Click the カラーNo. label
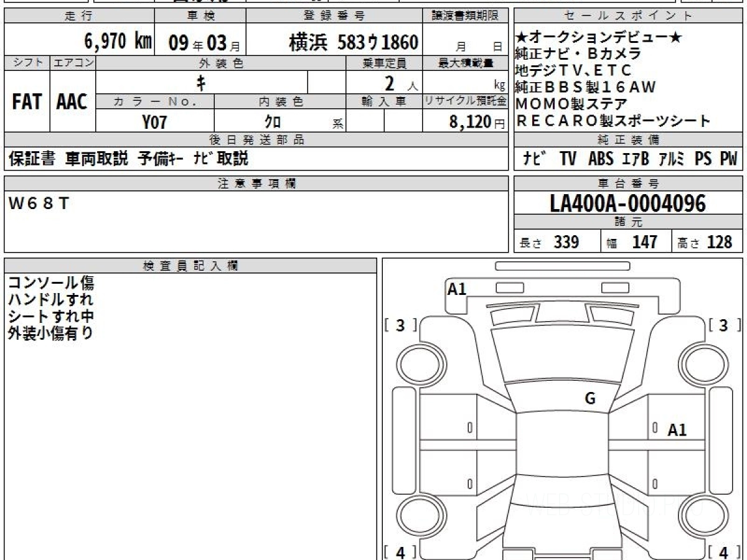This screenshot has width=747, height=560. click(155, 101)
